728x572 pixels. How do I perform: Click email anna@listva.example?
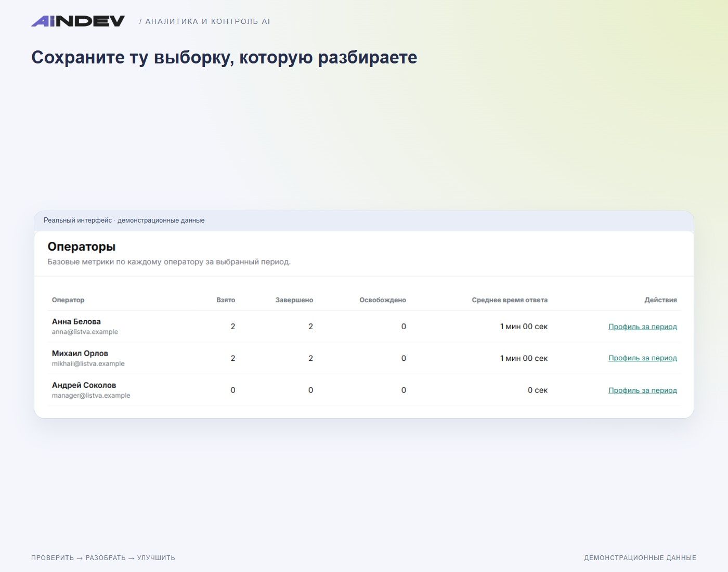[85, 332]
